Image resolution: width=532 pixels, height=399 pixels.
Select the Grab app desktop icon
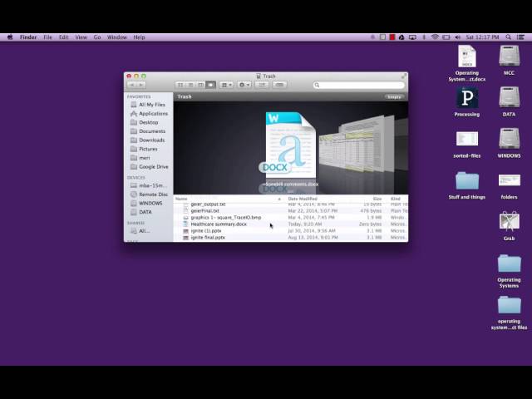pyautogui.click(x=509, y=225)
